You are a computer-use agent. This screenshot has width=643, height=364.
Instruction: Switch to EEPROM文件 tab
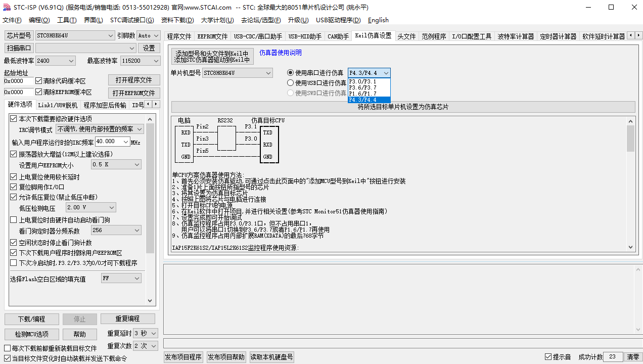[212, 36]
